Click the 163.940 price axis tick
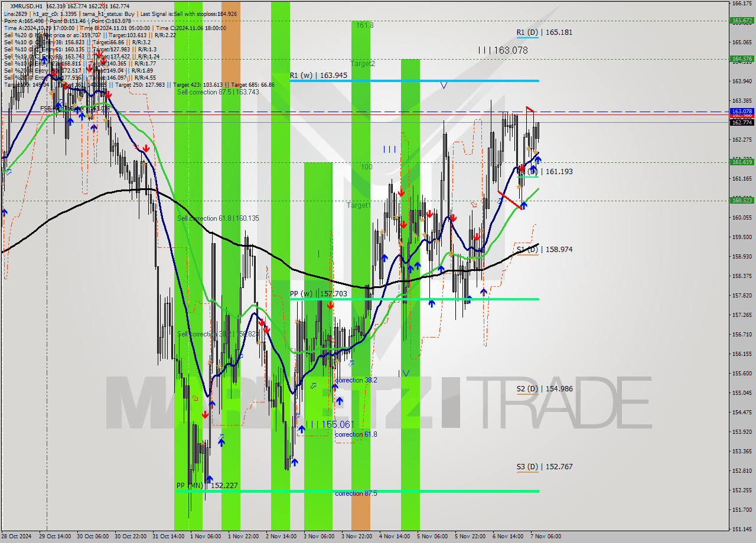 [x=742, y=81]
